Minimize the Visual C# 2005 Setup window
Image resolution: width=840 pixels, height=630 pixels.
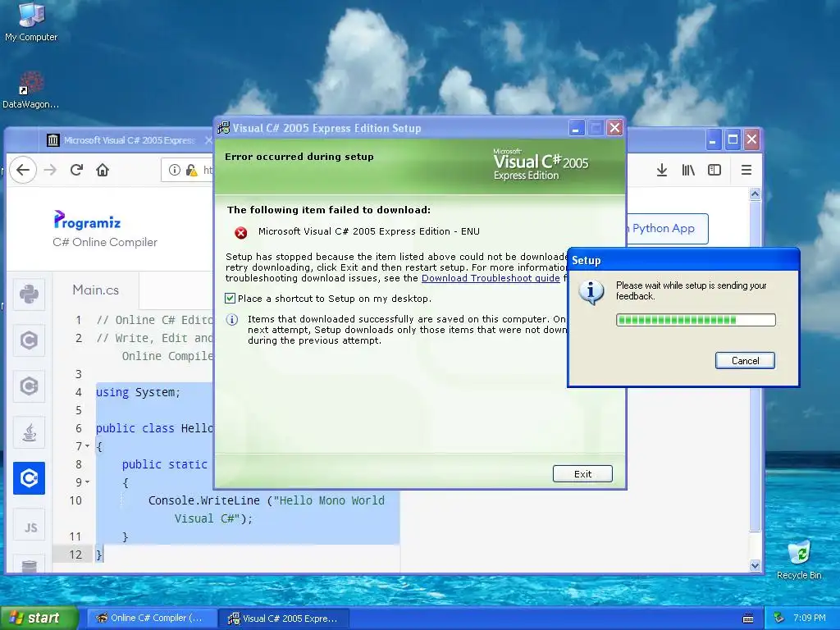(x=577, y=128)
